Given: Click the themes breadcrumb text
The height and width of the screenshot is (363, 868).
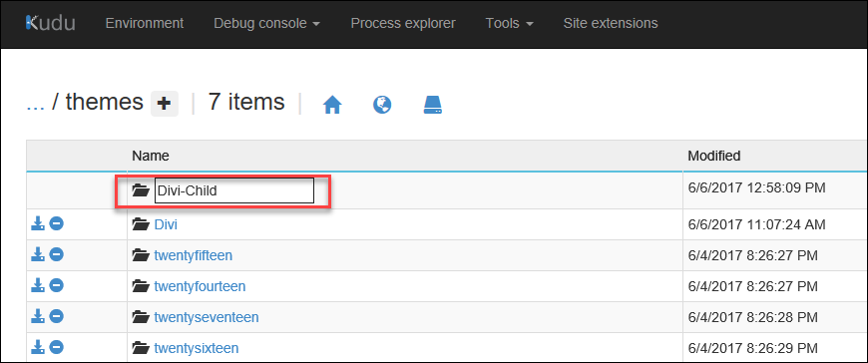Looking at the screenshot, I should [104, 103].
